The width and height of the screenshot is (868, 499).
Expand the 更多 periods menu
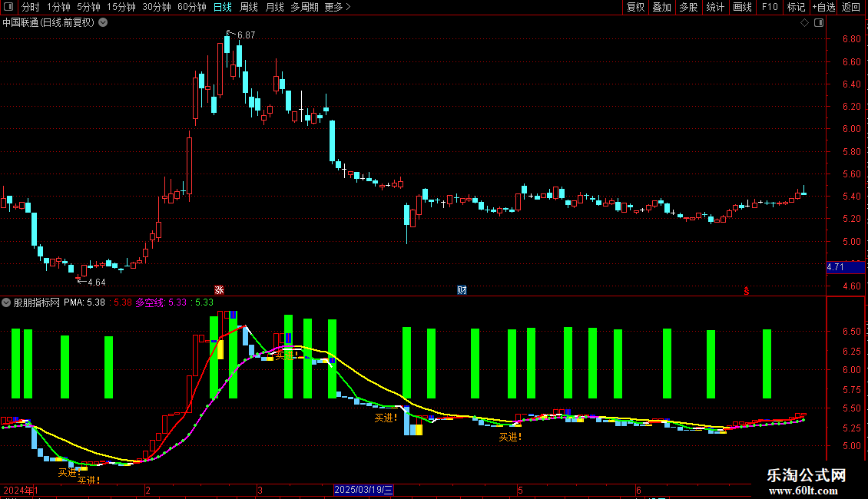(x=337, y=7)
